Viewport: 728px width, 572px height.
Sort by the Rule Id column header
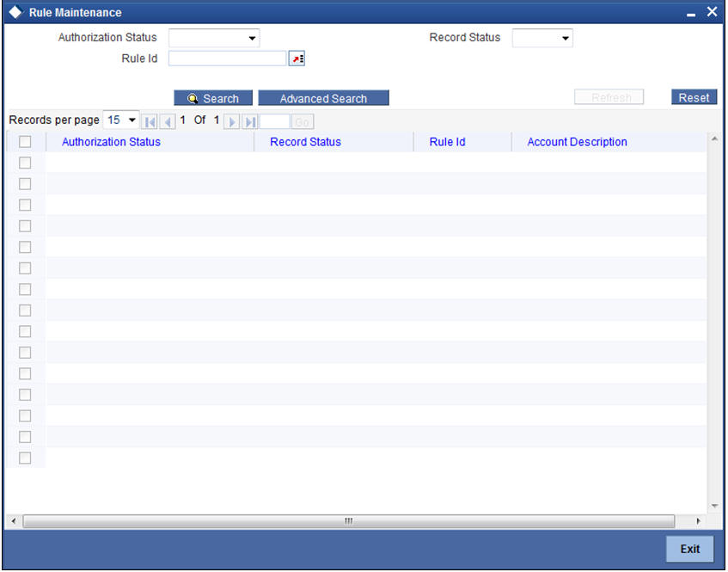(447, 142)
